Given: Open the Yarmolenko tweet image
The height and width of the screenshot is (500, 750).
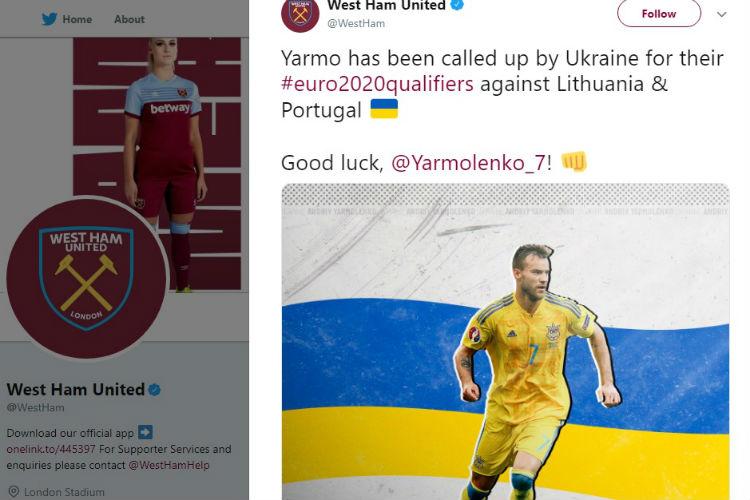Looking at the screenshot, I should click(505, 342).
